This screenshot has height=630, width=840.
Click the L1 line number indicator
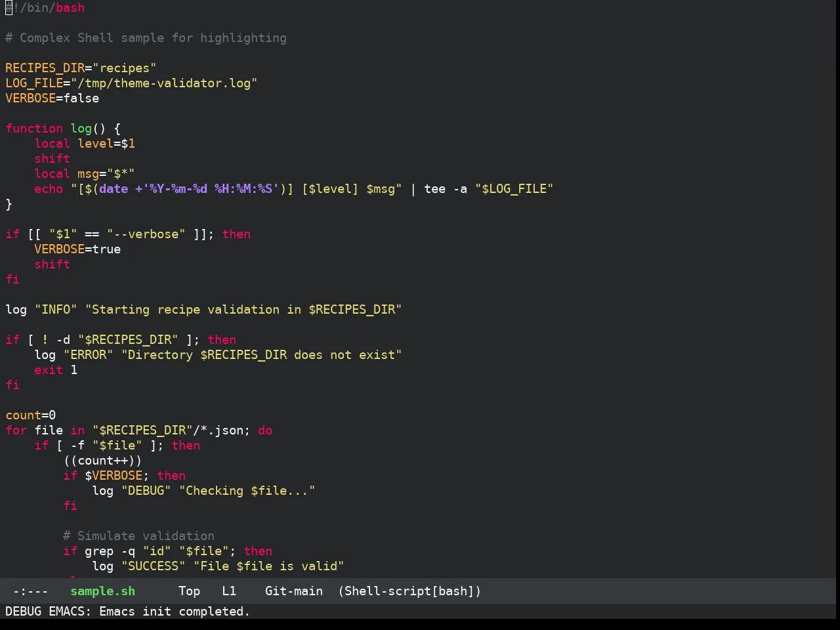pyautogui.click(x=229, y=591)
